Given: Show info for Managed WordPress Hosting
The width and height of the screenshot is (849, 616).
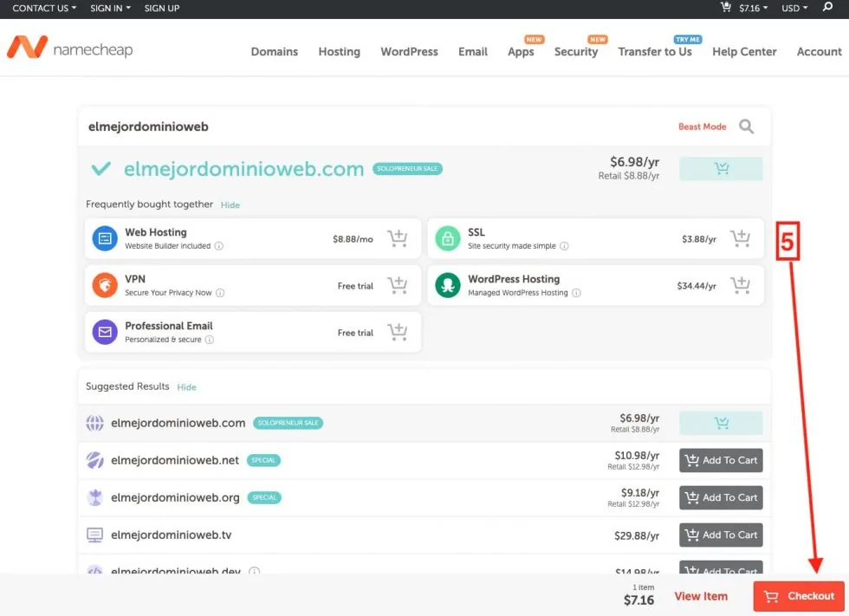Looking at the screenshot, I should [576, 293].
